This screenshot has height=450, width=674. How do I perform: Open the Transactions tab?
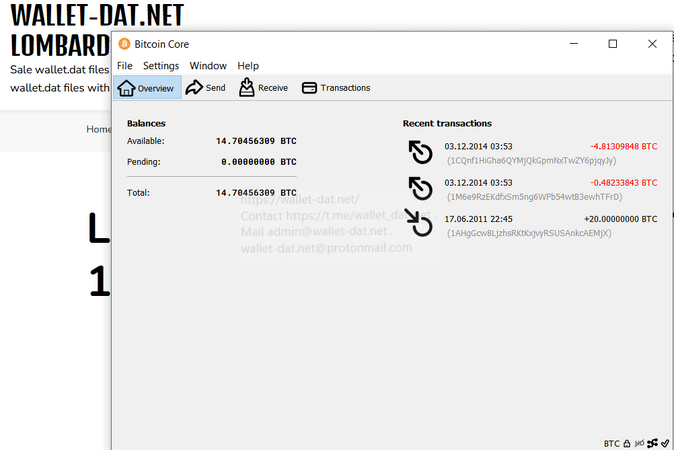click(336, 88)
